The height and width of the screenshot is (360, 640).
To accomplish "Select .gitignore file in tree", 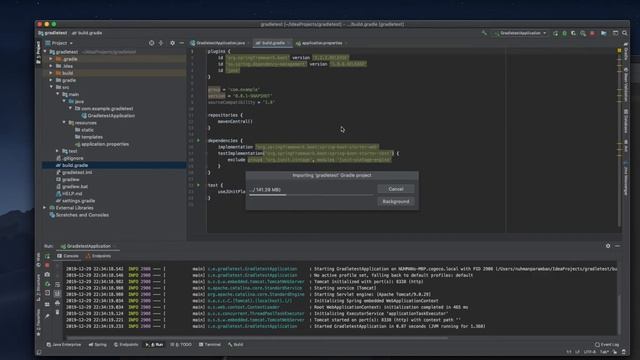I will [70, 158].
